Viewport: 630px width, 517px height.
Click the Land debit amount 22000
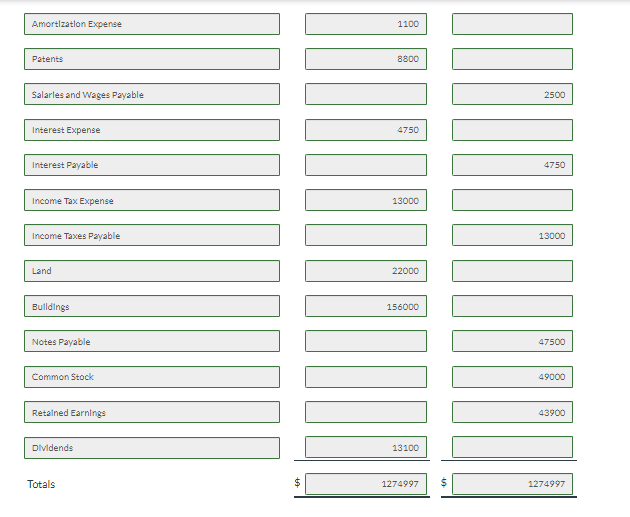[x=366, y=271]
